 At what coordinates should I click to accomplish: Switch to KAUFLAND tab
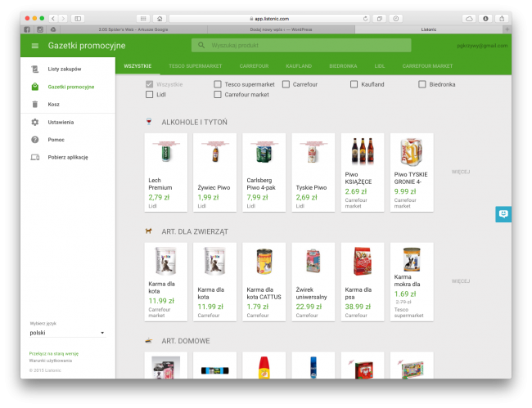(299, 66)
